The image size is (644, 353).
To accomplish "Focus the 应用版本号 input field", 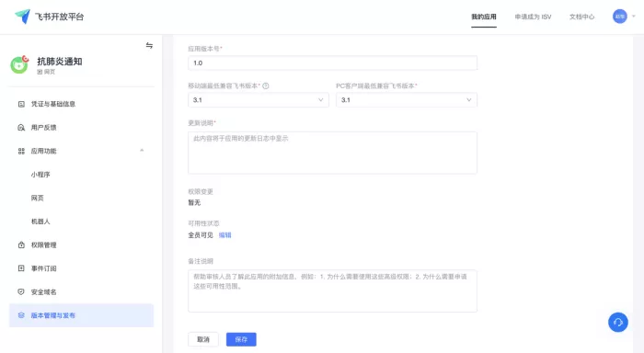I will coord(333,63).
